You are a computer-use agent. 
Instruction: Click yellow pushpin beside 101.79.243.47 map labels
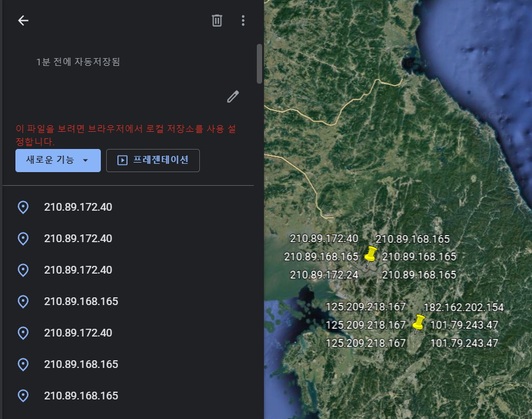coord(418,323)
